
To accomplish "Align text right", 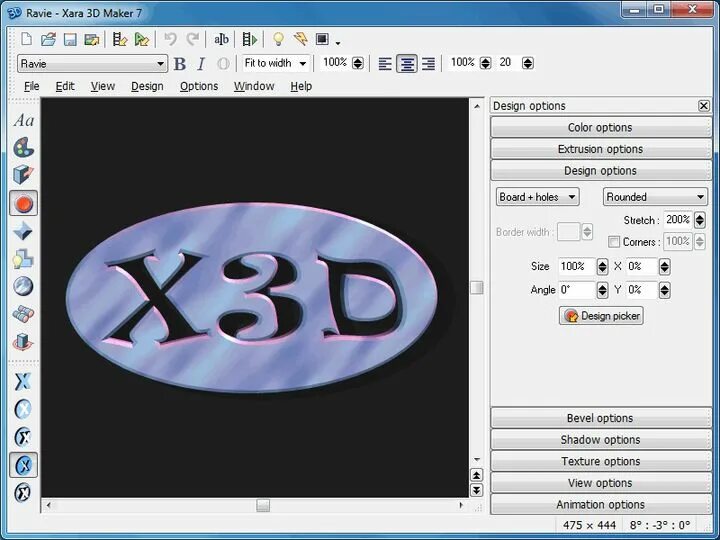I will pyautogui.click(x=428, y=64).
